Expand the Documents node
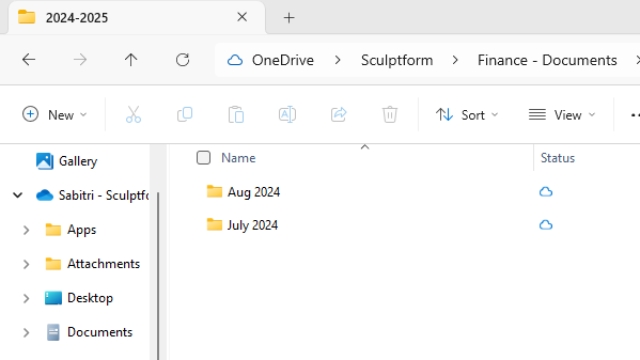Viewport: 640px width, 360px height. [x=26, y=333]
